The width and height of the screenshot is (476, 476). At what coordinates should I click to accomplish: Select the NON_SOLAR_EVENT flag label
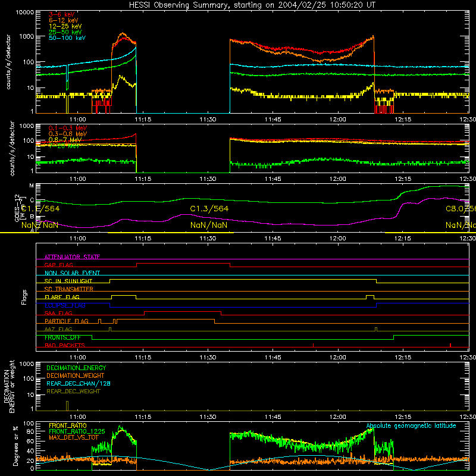coord(72,273)
